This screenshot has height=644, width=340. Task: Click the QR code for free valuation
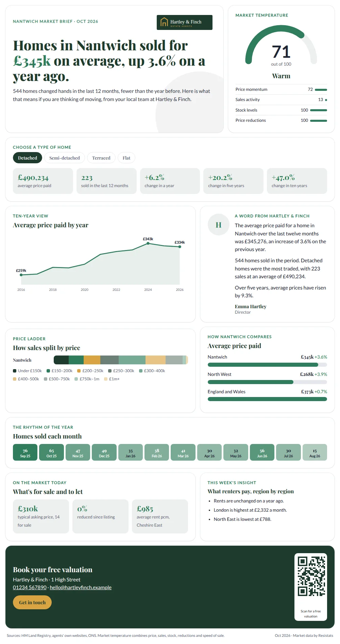(311, 576)
